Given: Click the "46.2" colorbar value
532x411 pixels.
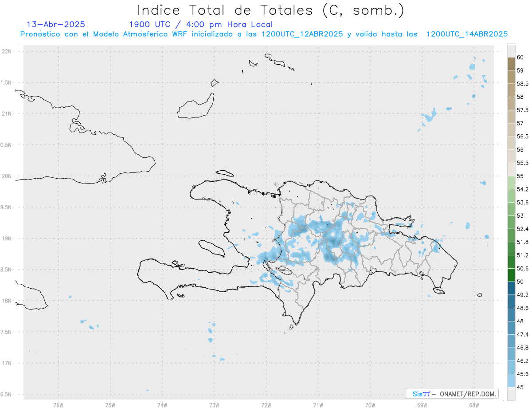Looking at the screenshot, I should click(523, 361).
